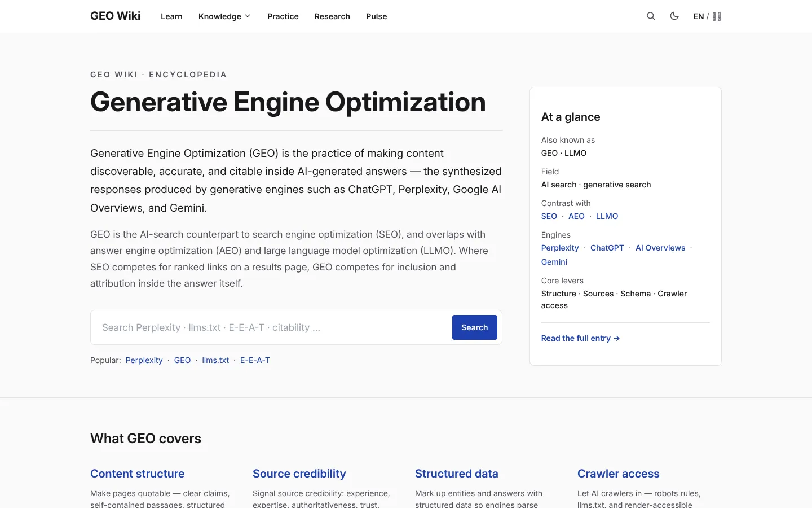The width and height of the screenshot is (812, 508).
Task: Open SEO link in Contrast with
Action: [x=549, y=216]
